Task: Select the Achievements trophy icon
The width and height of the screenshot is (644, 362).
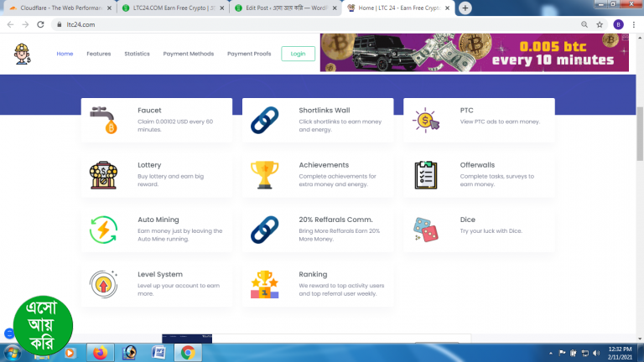Action: pyautogui.click(x=265, y=175)
